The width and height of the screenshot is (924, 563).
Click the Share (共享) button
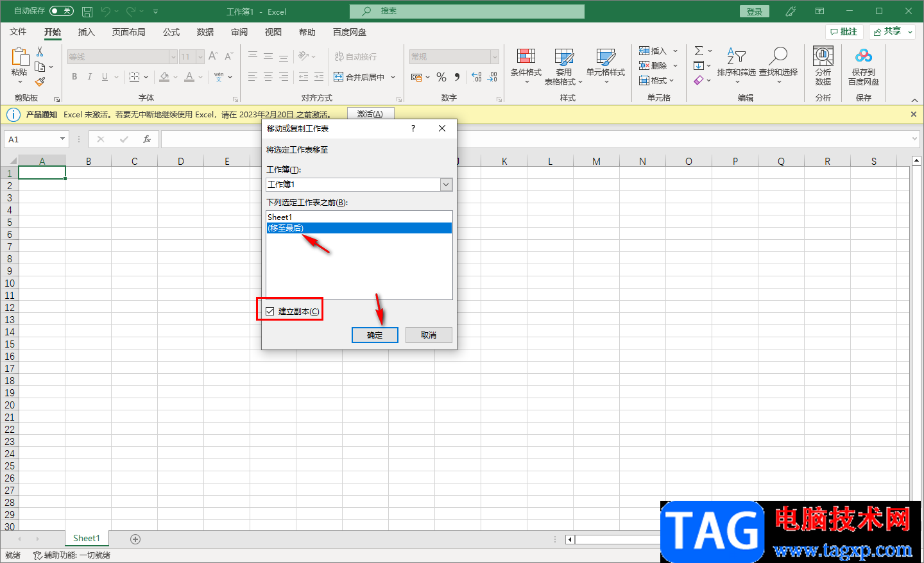tap(892, 31)
